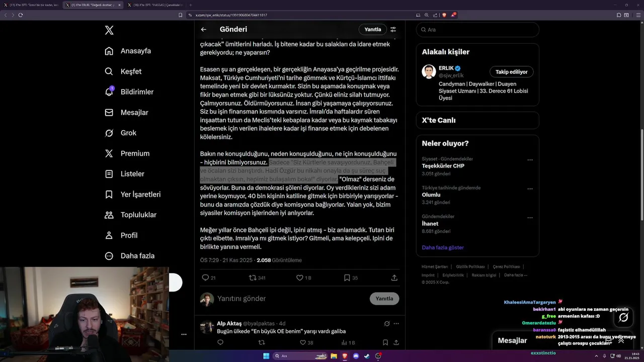This screenshot has width=644, height=362.
Task: Click 2.058 Görüntüleme view count
Action: click(x=279, y=260)
